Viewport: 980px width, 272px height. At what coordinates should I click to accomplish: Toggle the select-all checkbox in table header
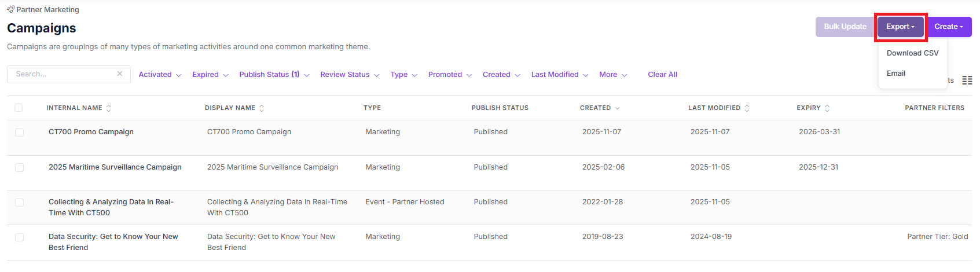(x=19, y=108)
